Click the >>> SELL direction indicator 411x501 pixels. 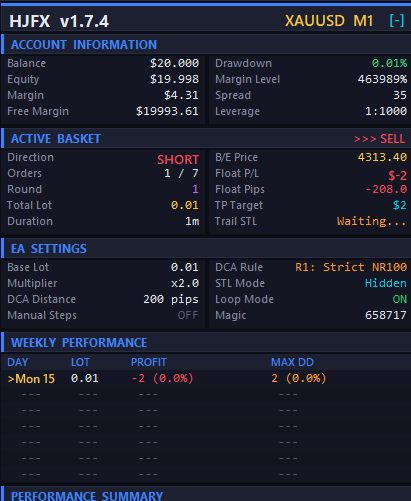pyautogui.click(x=379, y=139)
